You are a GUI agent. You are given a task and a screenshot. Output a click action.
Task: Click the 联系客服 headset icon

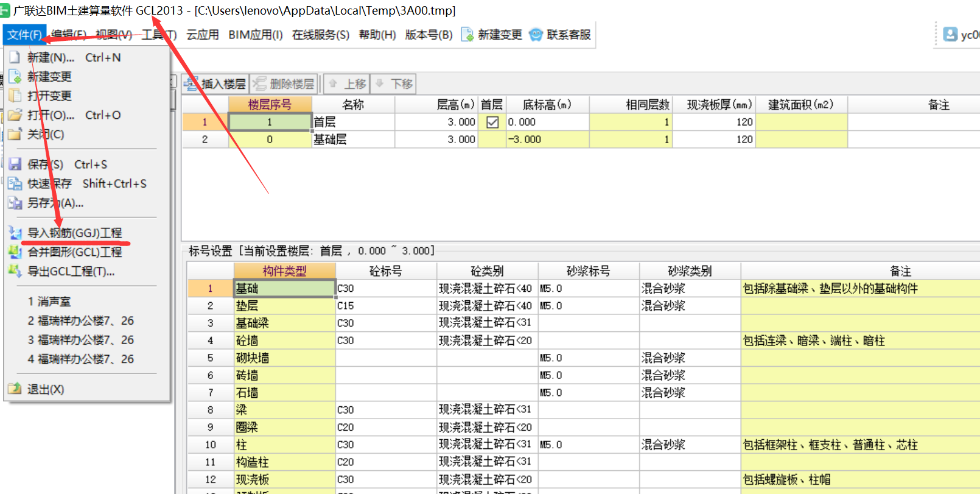536,35
